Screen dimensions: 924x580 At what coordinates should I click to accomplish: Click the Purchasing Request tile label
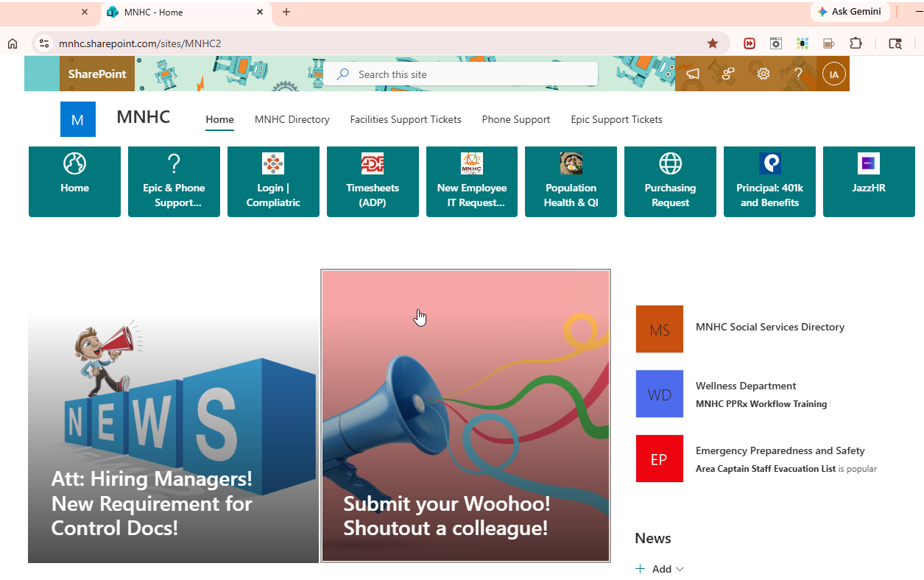[x=671, y=195]
